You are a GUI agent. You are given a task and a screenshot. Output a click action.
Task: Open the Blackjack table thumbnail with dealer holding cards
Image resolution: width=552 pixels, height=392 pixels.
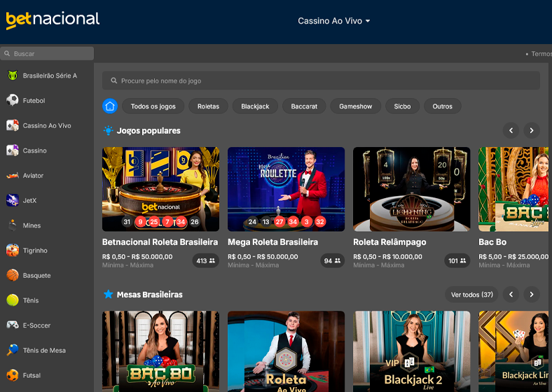pyautogui.click(x=513, y=351)
